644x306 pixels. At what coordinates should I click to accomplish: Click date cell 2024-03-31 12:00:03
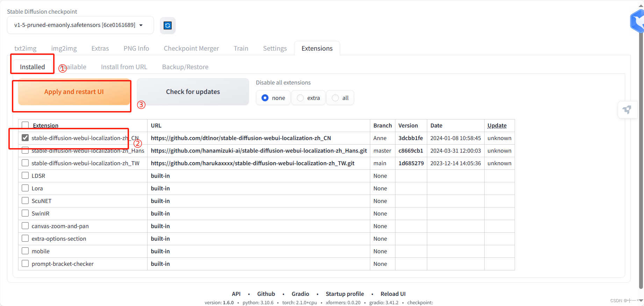[456, 151]
